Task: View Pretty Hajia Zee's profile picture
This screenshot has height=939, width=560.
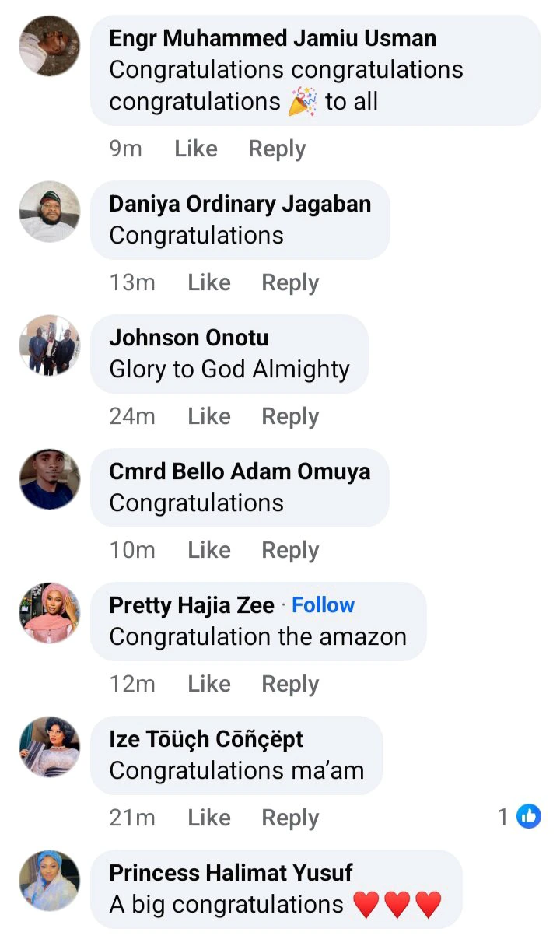Action: (49, 613)
